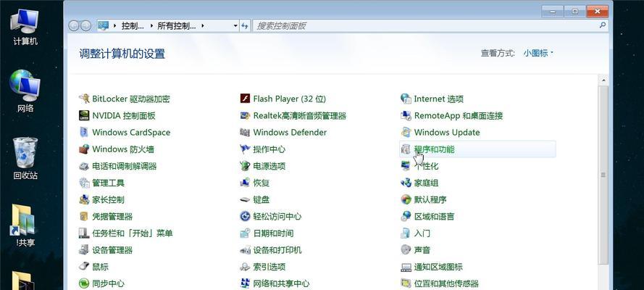Click the Back navigation button

(74, 26)
